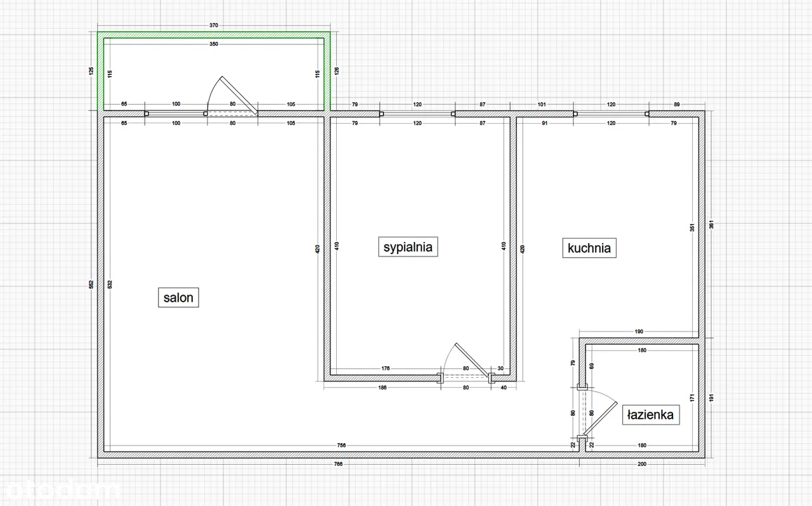812x506 pixels.
Task: Click the 350 inner balcony width dimension
Action: 214,44
